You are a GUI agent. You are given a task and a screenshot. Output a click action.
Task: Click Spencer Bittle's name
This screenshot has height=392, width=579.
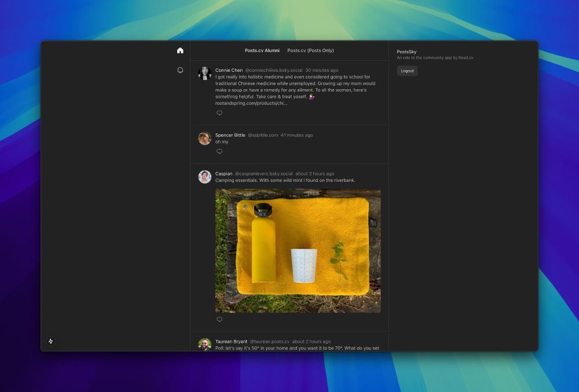pyautogui.click(x=230, y=135)
